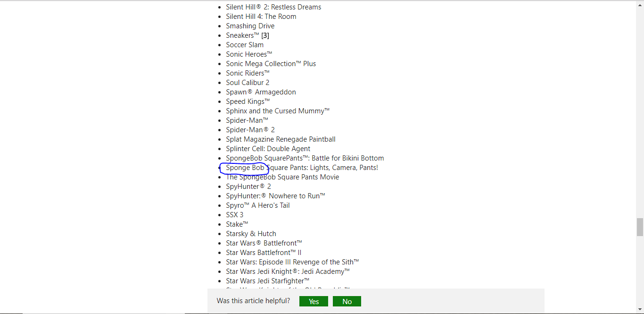644x314 pixels.
Task: Click the Soul Calibur 2 entry
Action: click(248, 83)
